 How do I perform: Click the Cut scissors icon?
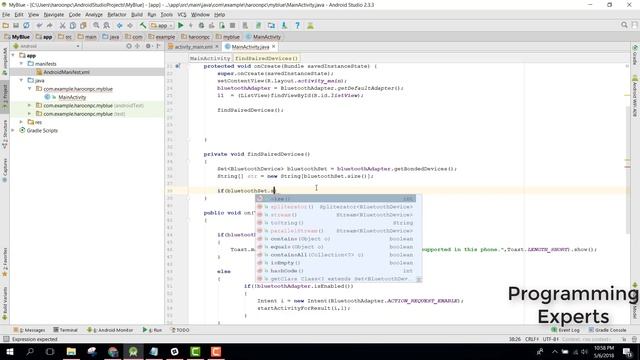(62, 25)
